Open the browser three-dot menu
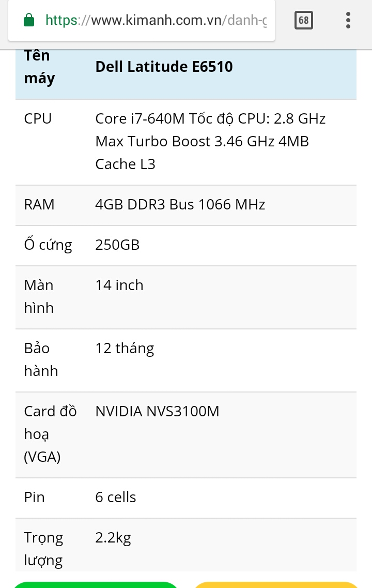372x588 pixels. (x=348, y=20)
